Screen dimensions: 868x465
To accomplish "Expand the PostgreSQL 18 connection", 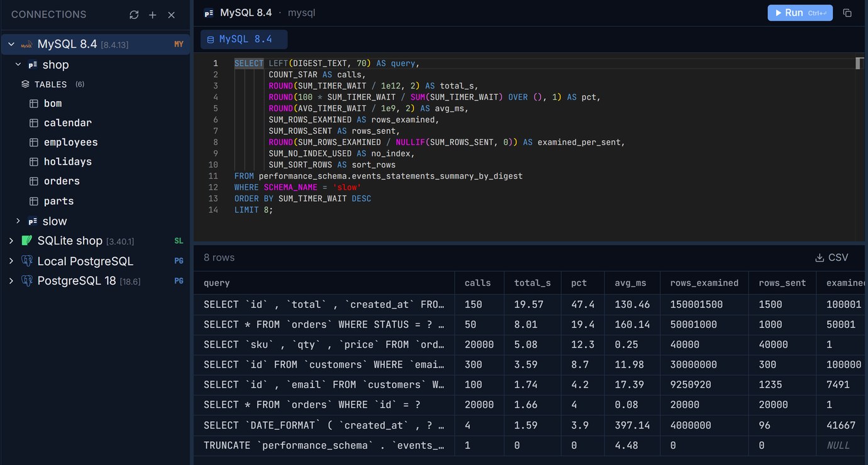I will [11, 281].
